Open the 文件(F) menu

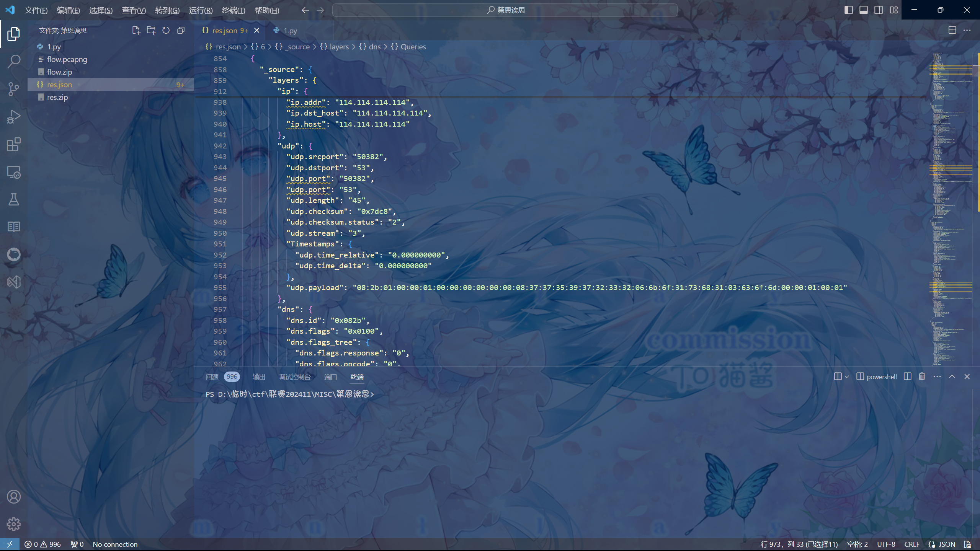tap(36, 10)
